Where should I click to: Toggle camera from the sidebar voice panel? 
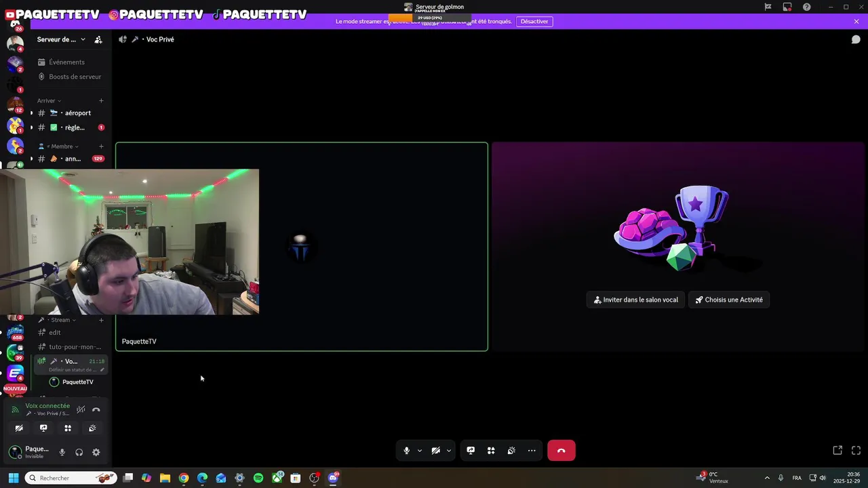tap(19, 428)
